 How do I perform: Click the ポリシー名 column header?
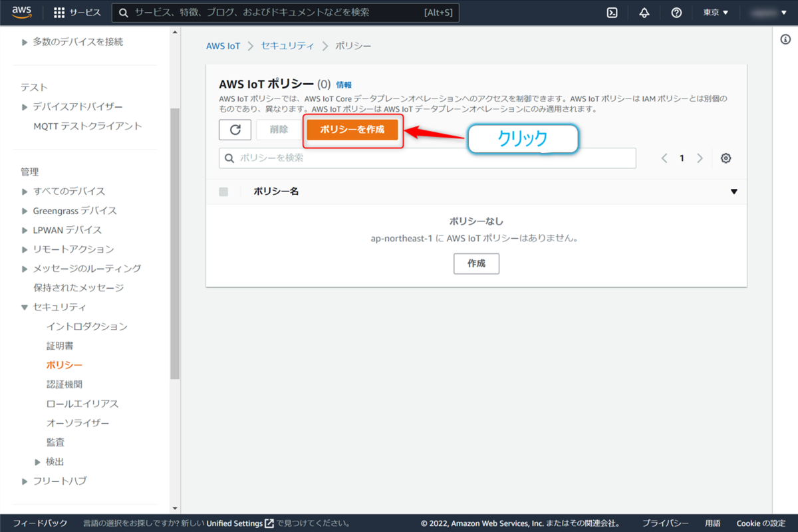point(276,192)
